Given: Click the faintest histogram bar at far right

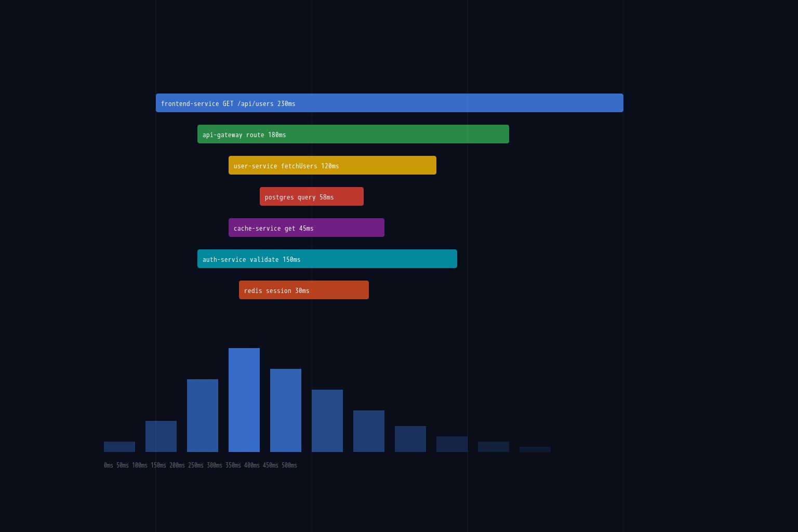Looking at the screenshot, I should 535,449.
